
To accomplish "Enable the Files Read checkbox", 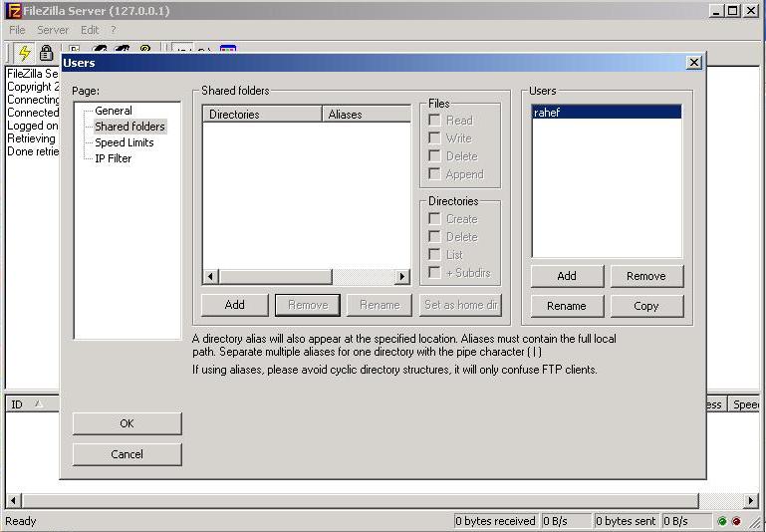I will pyautogui.click(x=434, y=121).
